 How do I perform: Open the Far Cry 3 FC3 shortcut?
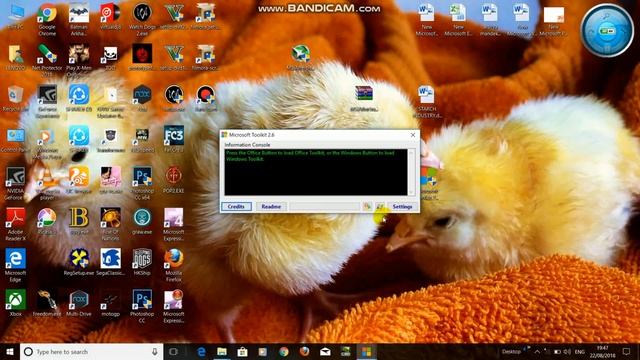(174, 139)
